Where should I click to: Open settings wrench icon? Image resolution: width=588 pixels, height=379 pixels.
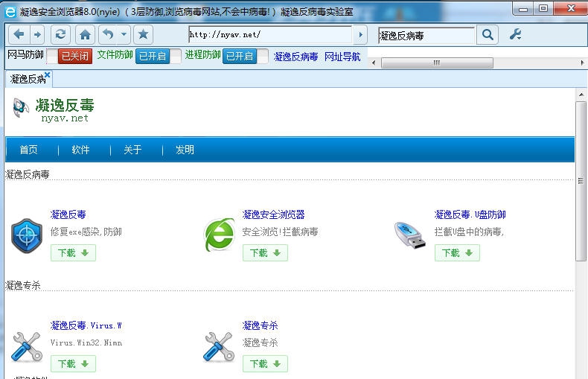pos(516,34)
